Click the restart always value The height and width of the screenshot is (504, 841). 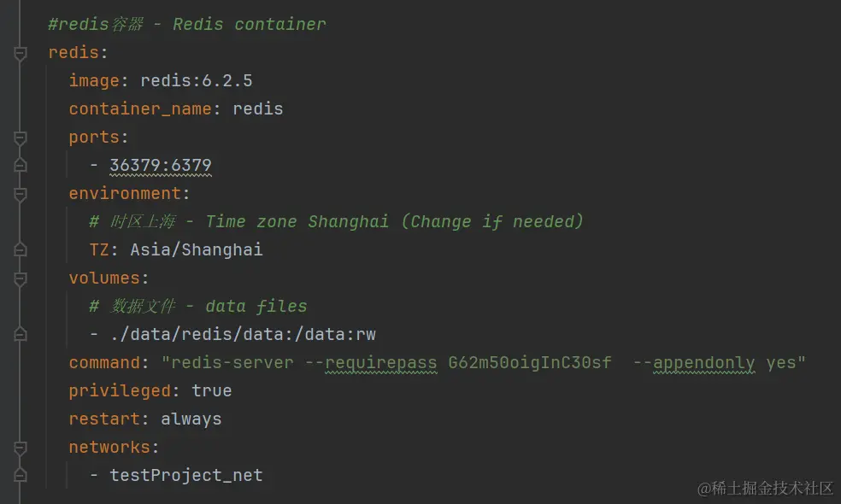pos(191,419)
